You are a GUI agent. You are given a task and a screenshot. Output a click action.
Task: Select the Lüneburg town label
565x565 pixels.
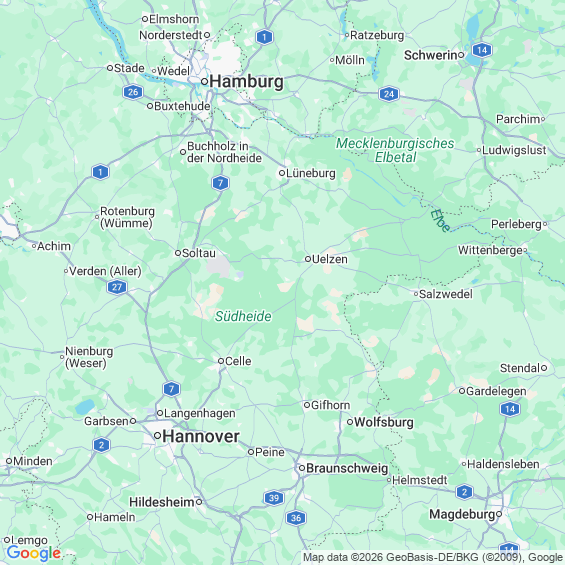click(x=311, y=173)
